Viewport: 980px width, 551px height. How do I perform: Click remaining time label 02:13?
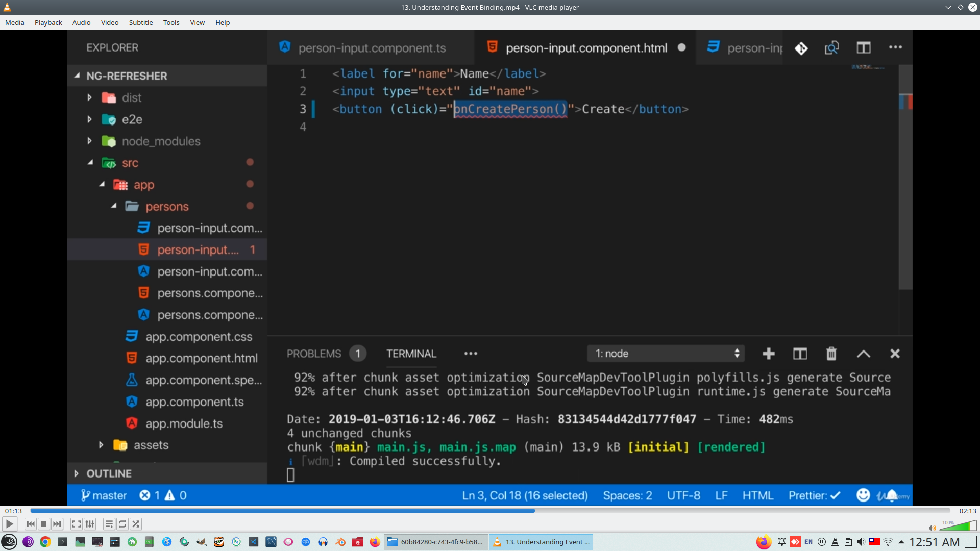coord(967,511)
